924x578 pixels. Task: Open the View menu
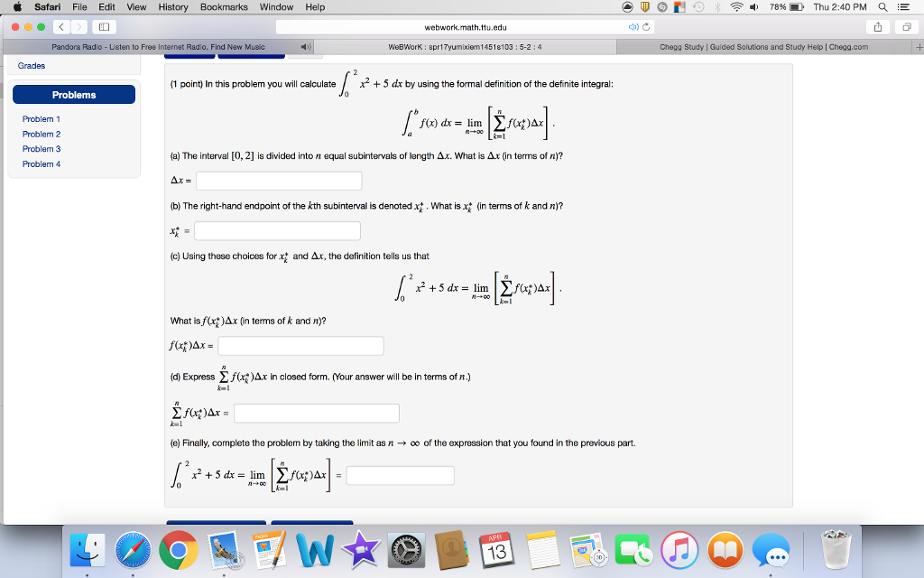pyautogui.click(x=136, y=7)
